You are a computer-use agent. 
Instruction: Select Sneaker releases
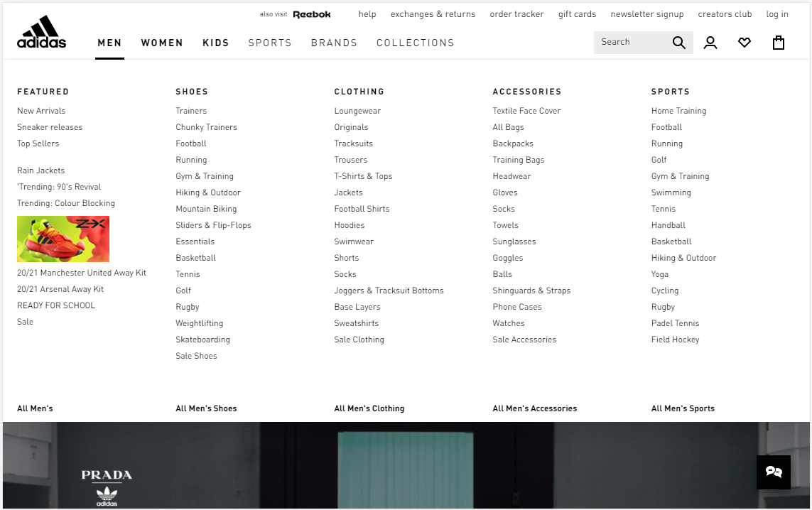[x=50, y=127]
